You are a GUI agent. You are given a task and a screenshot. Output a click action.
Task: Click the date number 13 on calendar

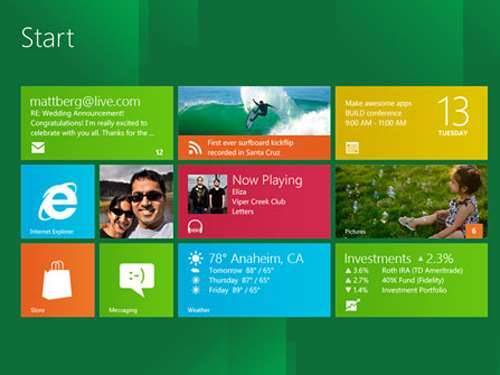coord(453,111)
